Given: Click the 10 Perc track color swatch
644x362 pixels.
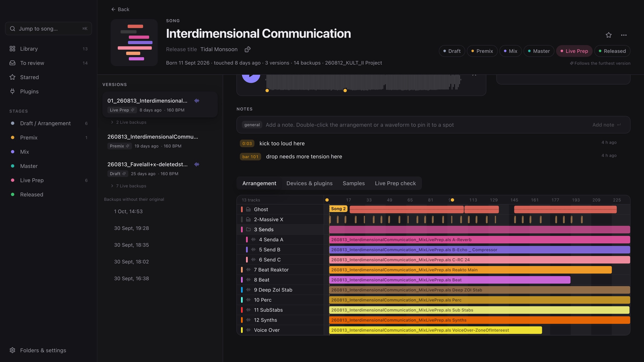Looking at the screenshot, I should [x=242, y=300].
